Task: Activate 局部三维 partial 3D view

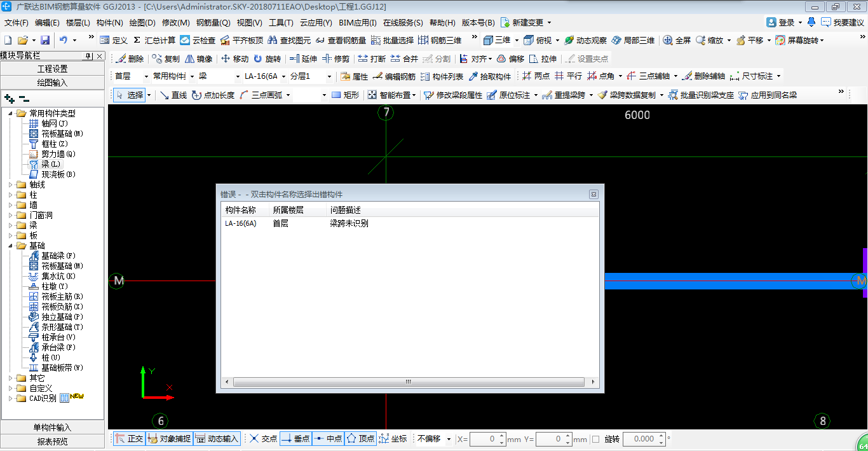Action: (633, 40)
